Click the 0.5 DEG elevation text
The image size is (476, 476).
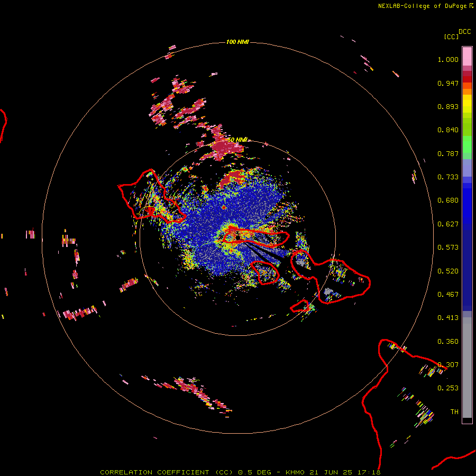point(254,472)
